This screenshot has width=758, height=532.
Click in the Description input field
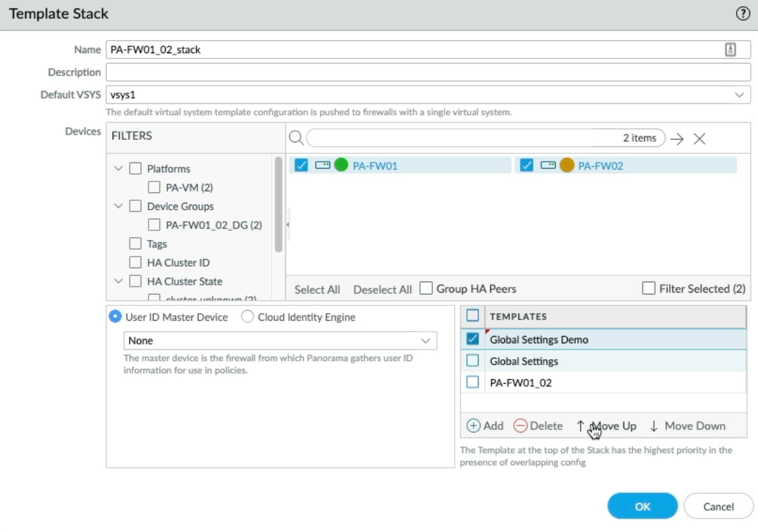(x=428, y=72)
